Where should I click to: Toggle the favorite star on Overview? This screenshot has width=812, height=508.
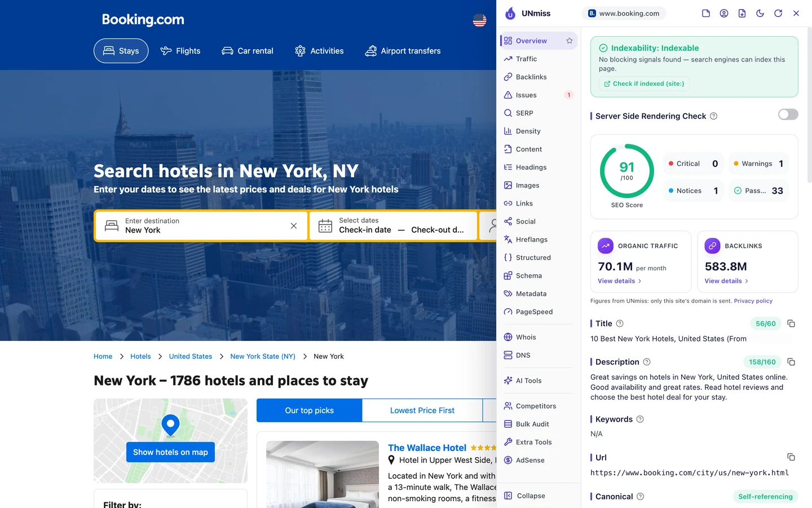click(x=570, y=41)
